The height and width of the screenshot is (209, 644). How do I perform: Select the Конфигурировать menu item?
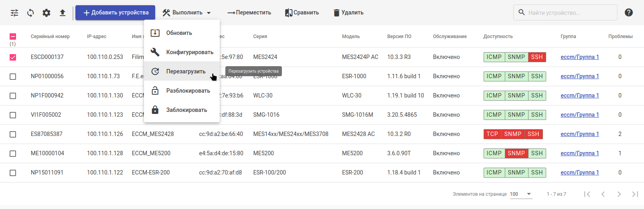click(190, 52)
